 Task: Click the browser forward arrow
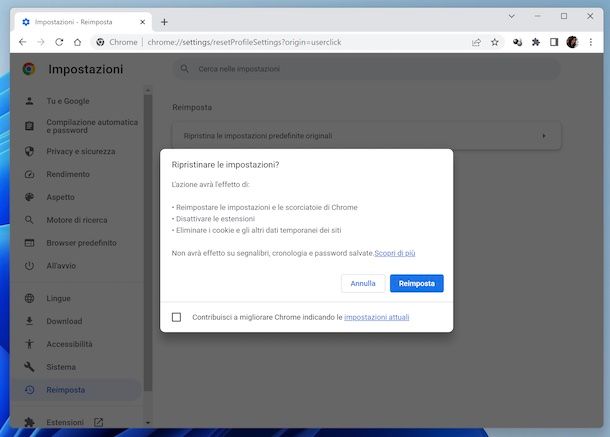[x=41, y=42]
